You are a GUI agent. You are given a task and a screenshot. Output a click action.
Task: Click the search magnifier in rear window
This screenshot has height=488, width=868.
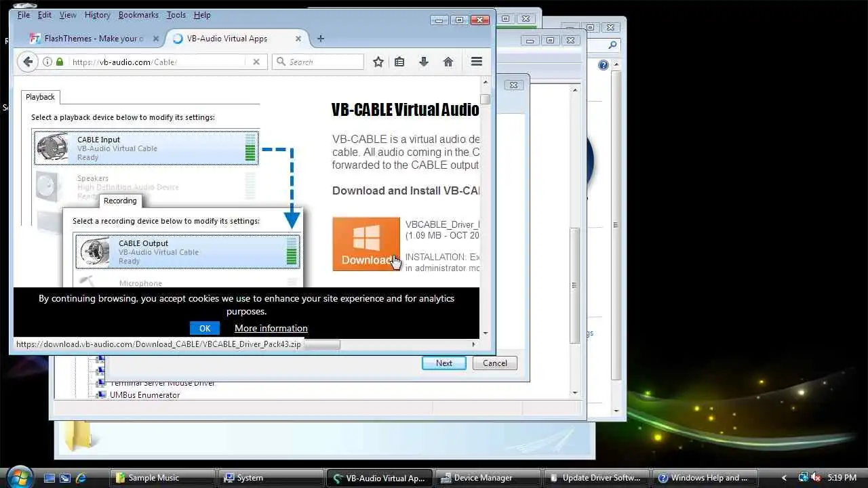[x=612, y=45]
